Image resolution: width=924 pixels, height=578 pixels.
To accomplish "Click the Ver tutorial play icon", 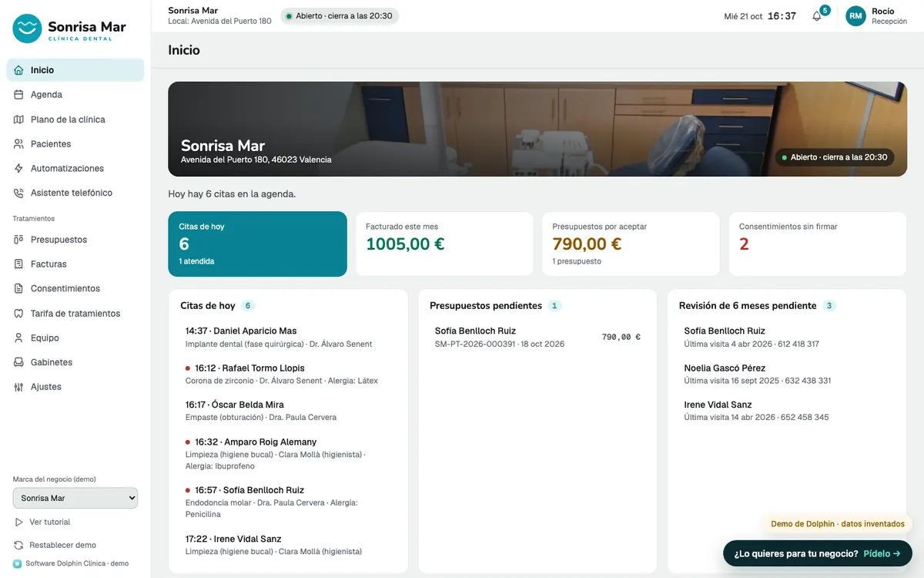I will (18, 522).
